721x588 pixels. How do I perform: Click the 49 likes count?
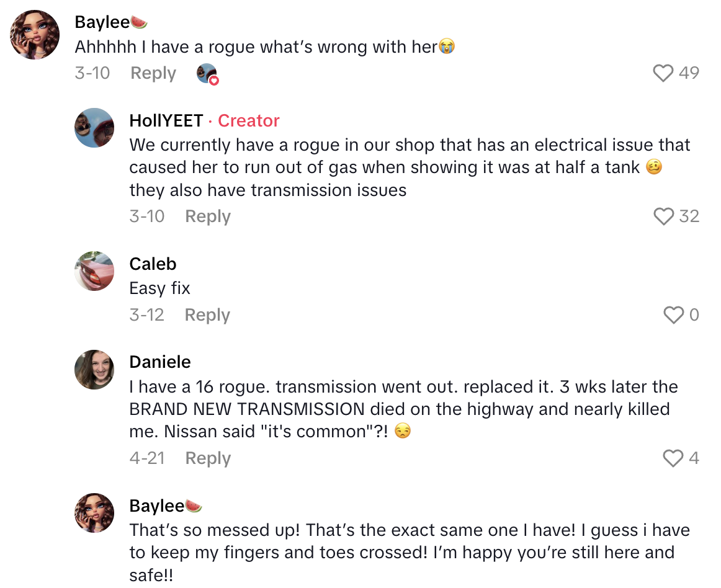[x=689, y=73]
